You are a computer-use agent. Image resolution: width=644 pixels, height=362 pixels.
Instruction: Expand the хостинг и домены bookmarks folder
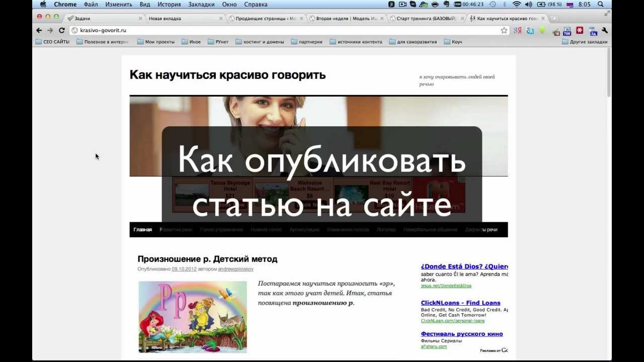click(x=260, y=42)
